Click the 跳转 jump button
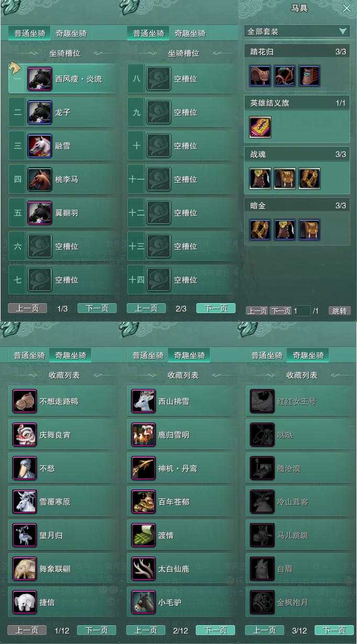357x644 pixels. (x=339, y=311)
